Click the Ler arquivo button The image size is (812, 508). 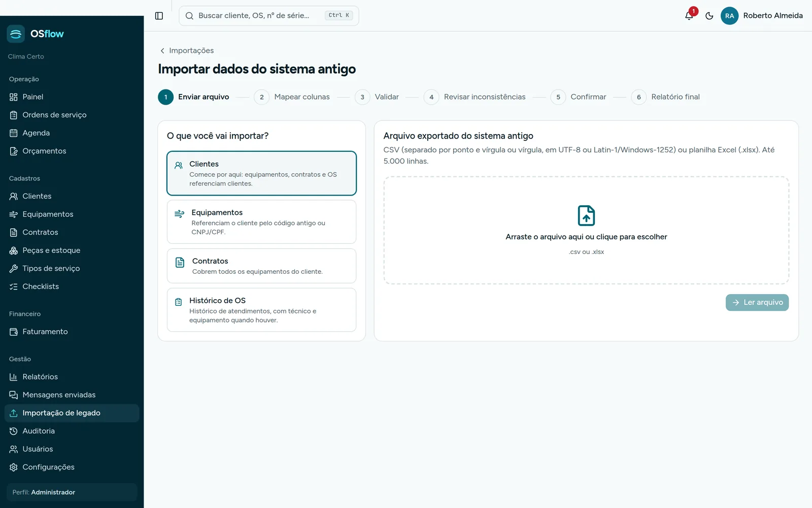click(x=757, y=302)
